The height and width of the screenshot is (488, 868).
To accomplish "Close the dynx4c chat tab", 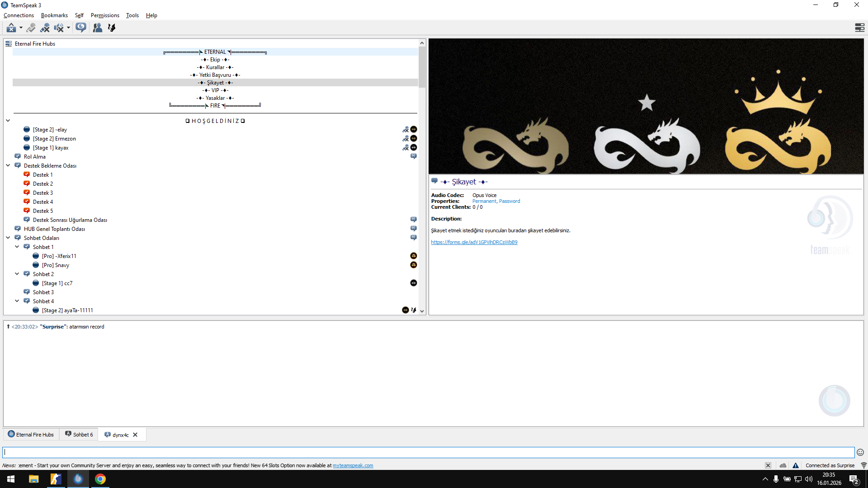I will [x=135, y=435].
